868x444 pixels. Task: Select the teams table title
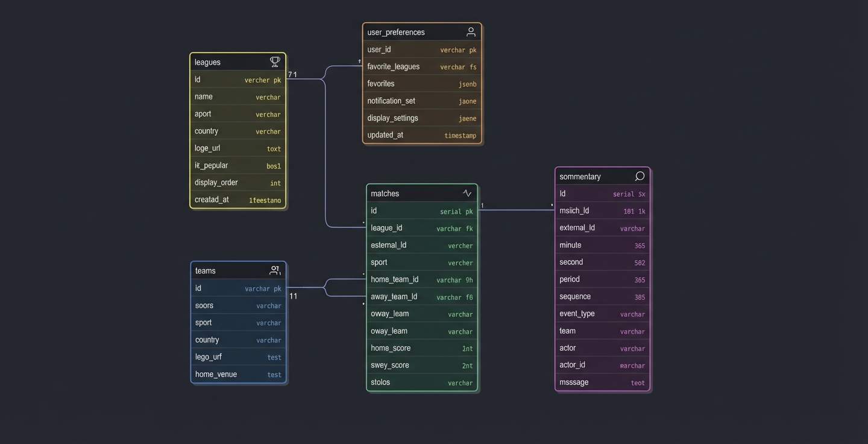(x=206, y=271)
